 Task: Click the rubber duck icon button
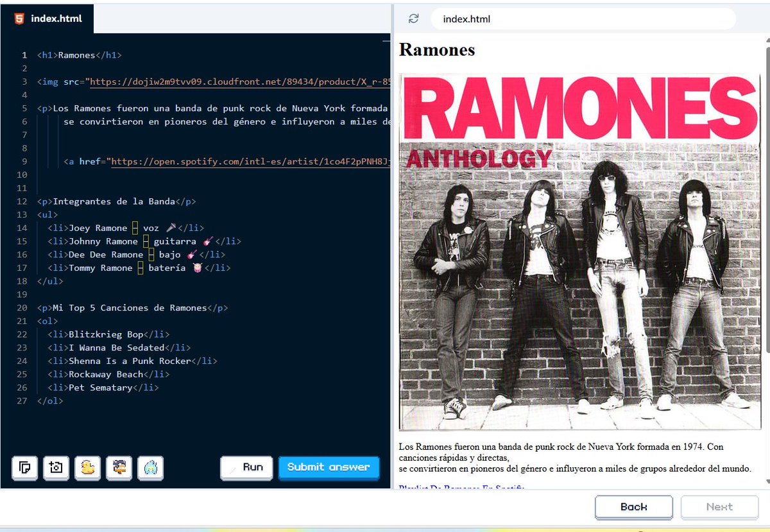pyautogui.click(x=87, y=468)
